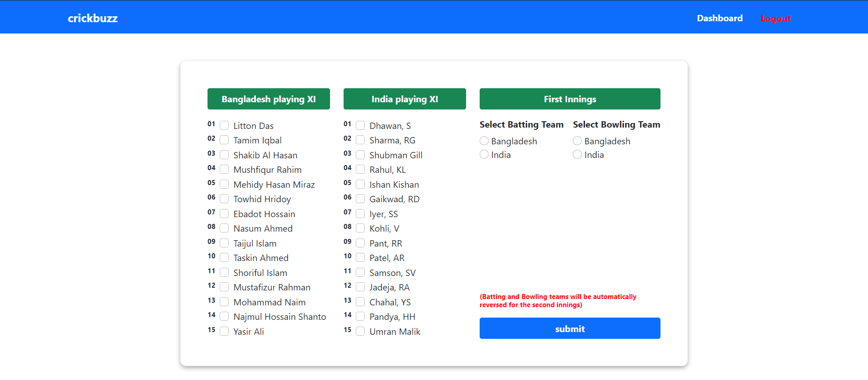The height and width of the screenshot is (380, 868).
Task: Click the India playing XI header
Action: 405,99
